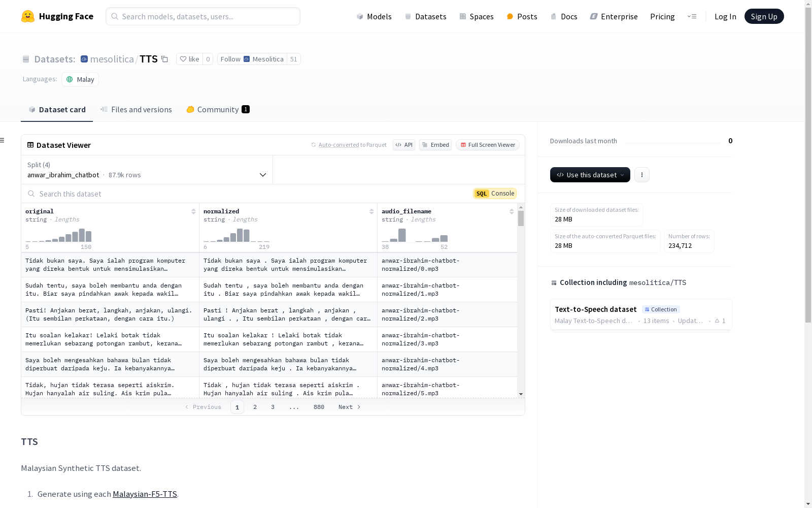
Task: Click Next page in pagination
Action: pyautogui.click(x=350, y=407)
